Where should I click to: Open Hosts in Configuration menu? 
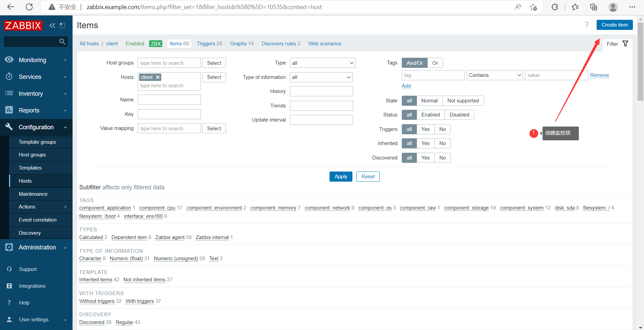25,181
